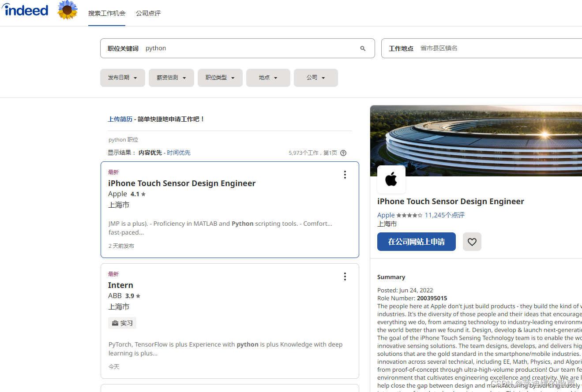
Task: Open the Indeed logo homepage link
Action: [x=25, y=9]
